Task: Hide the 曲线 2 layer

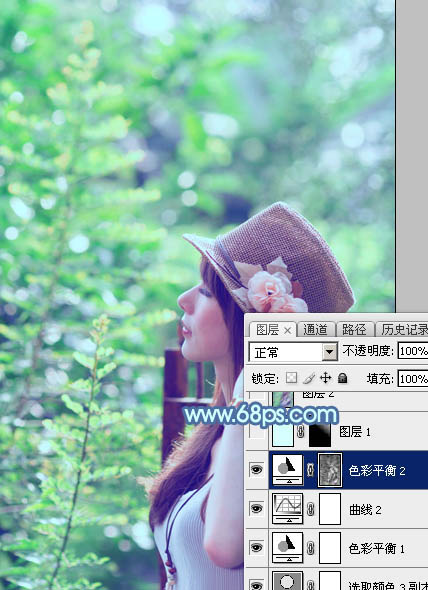Action: [256, 509]
